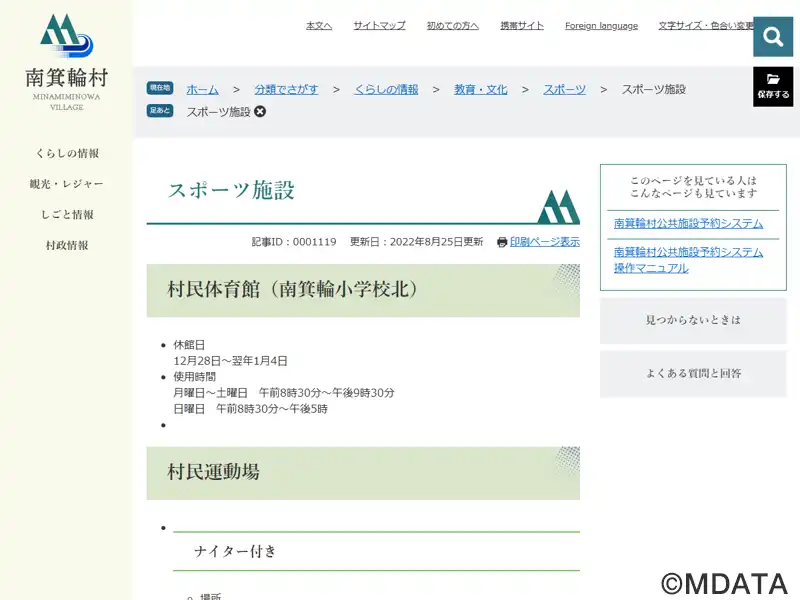The width and height of the screenshot is (800, 600).
Task: Switch to Foreign language page
Action: (601, 26)
